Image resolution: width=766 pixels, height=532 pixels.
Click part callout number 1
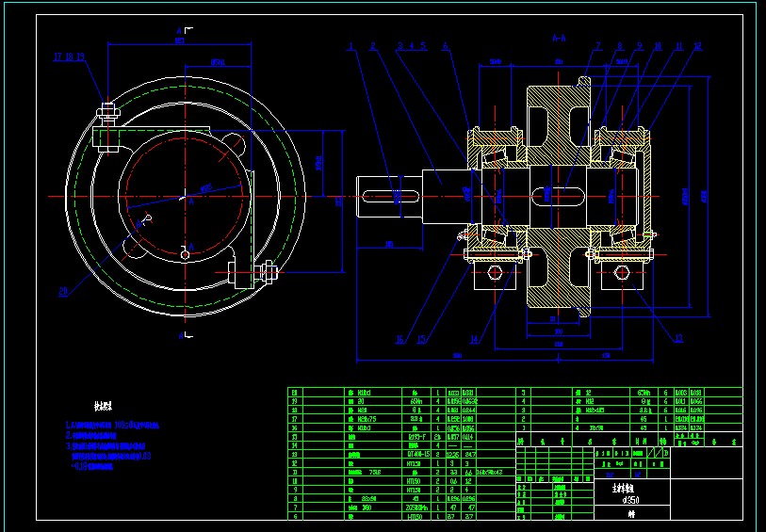click(x=350, y=45)
